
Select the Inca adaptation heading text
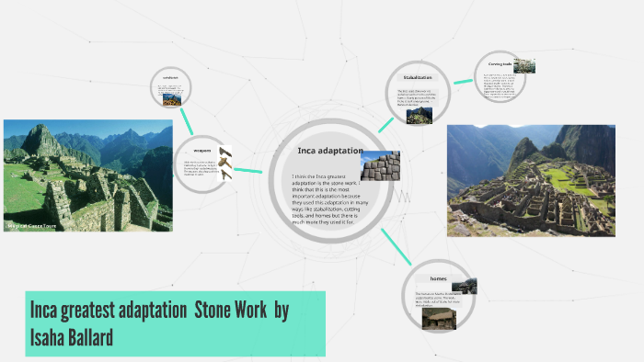[330, 151]
